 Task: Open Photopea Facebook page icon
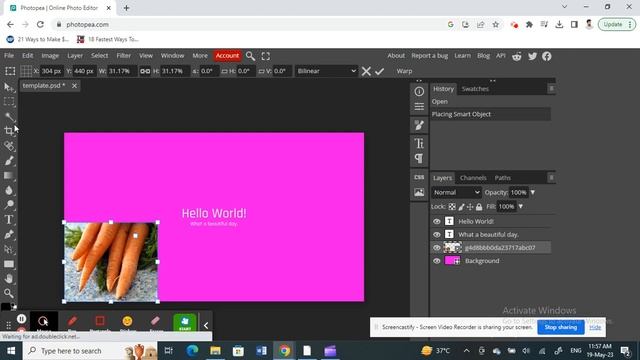547,56
